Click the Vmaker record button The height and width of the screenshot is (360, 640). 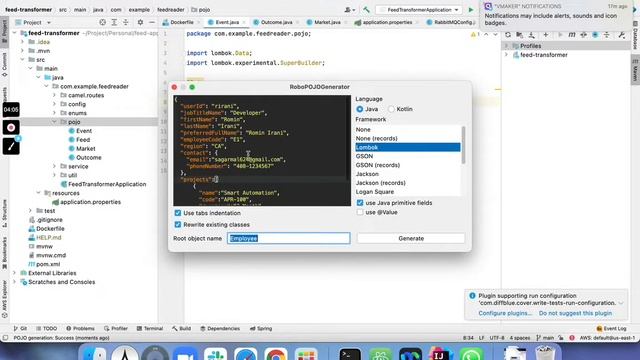[11, 127]
